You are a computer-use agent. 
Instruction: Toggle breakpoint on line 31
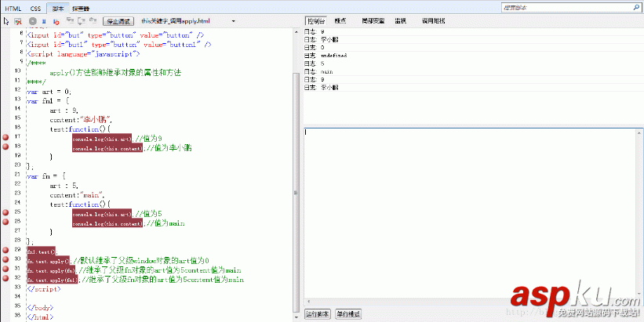click(x=5, y=269)
